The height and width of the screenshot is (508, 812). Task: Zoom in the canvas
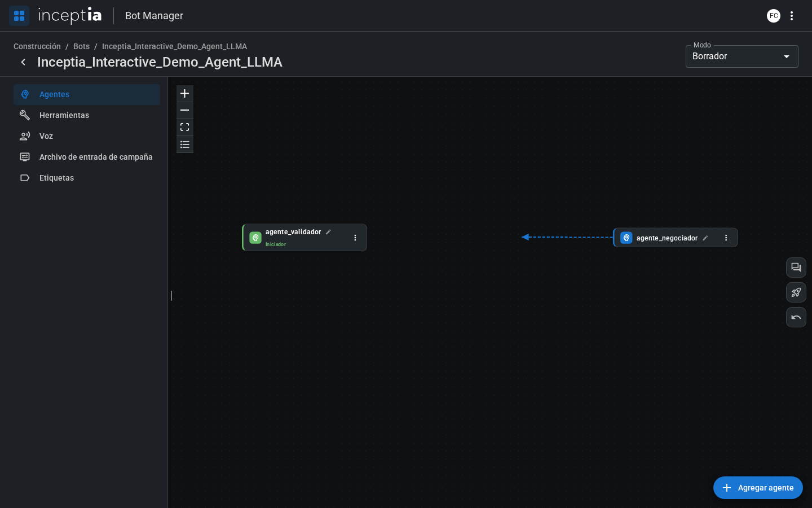click(185, 94)
